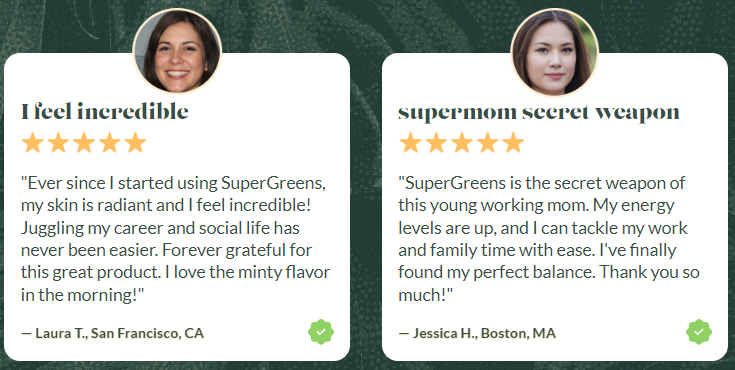This screenshot has height=370, width=735.
Task: Click the author line Jessica H., Boston, MA
Action: point(477,333)
